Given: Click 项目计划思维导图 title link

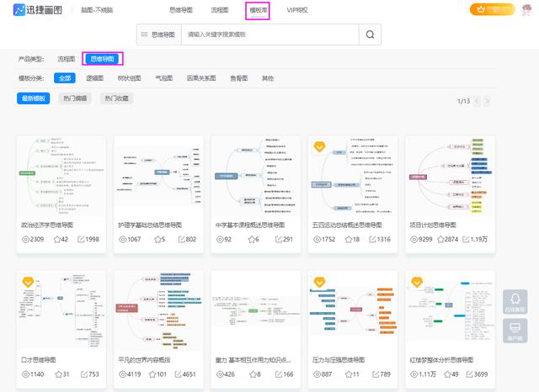Looking at the screenshot, I should (433, 225).
